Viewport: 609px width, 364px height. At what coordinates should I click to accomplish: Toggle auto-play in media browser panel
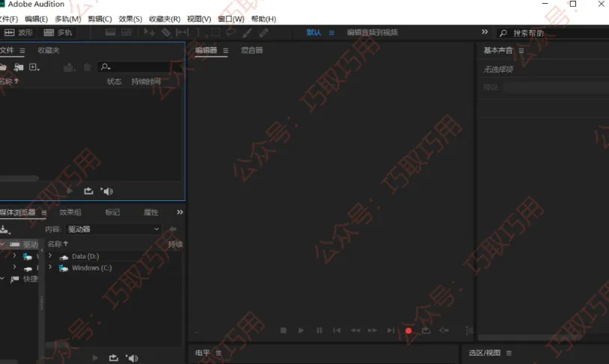click(x=132, y=358)
